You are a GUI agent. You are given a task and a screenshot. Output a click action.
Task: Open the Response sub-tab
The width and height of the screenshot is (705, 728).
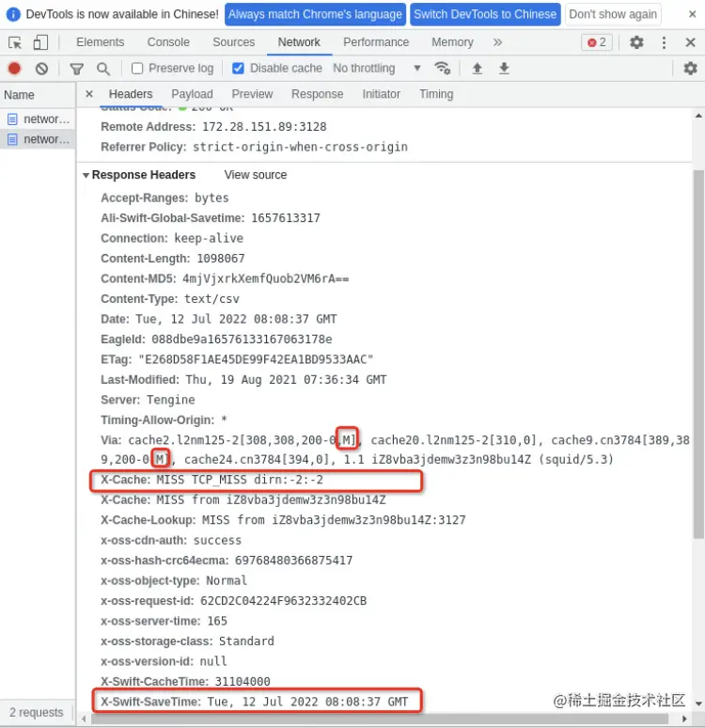pos(317,94)
